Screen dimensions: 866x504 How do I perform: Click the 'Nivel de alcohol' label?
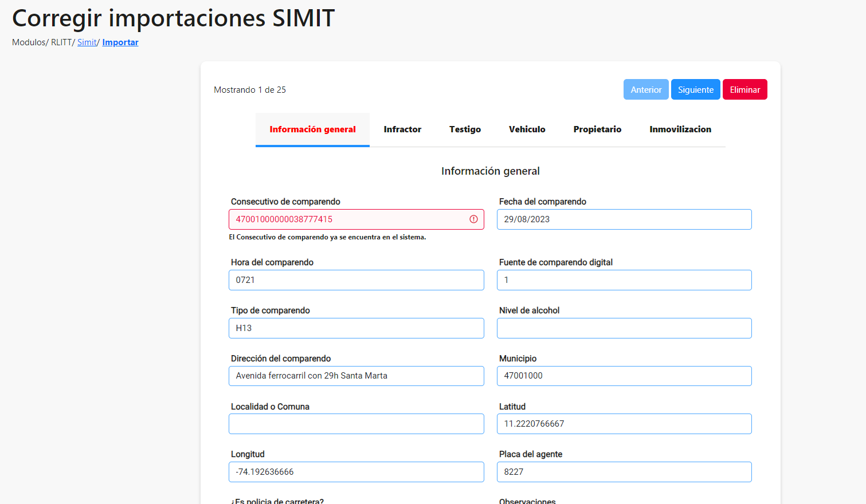(x=529, y=310)
